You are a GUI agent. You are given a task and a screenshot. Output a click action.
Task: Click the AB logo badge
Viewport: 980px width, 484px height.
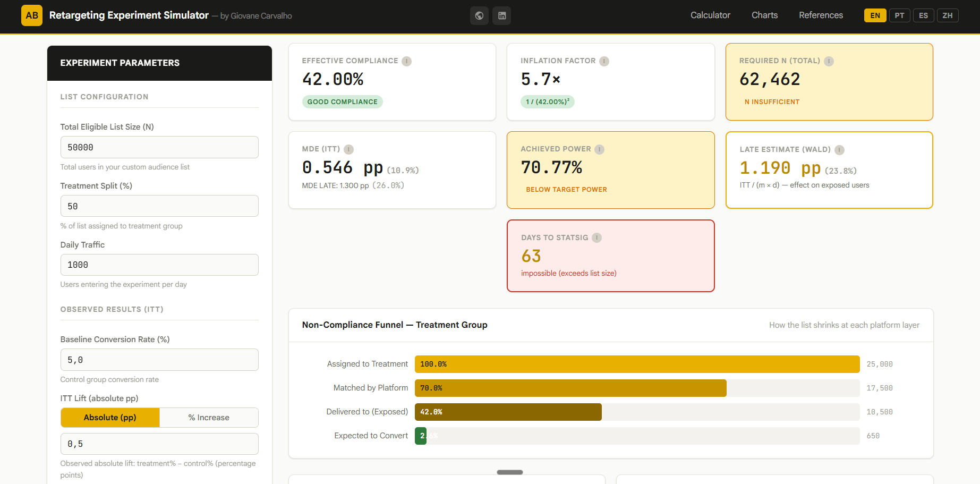[x=32, y=15]
